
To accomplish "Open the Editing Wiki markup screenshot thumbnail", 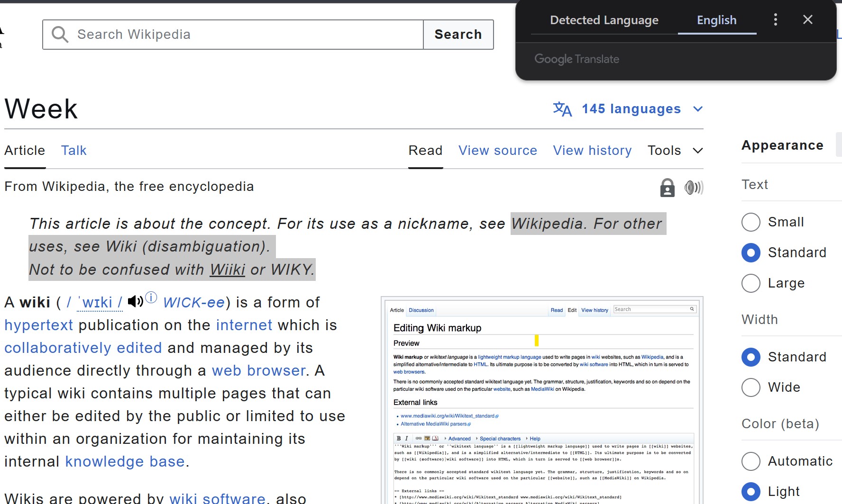I will [x=542, y=401].
